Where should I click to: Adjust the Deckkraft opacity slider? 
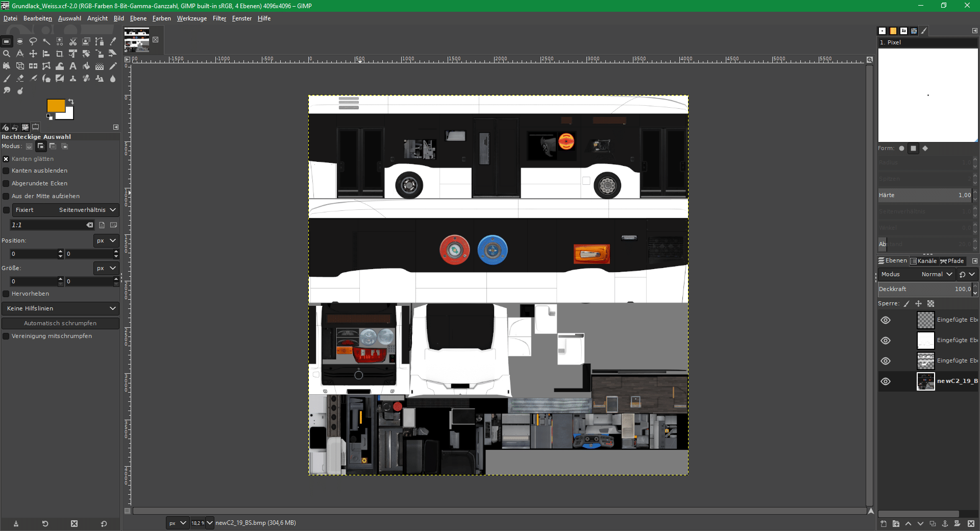click(x=925, y=289)
